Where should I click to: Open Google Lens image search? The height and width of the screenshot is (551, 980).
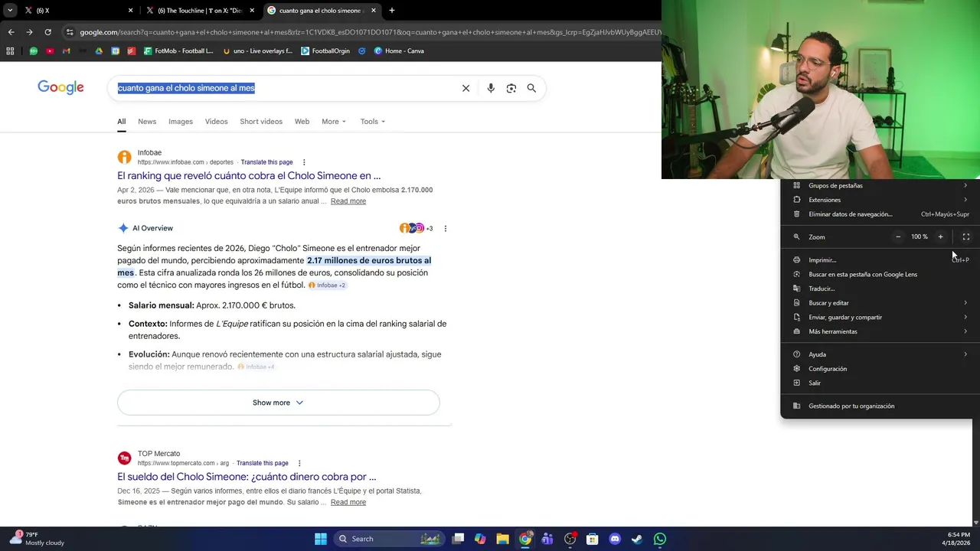click(x=511, y=88)
